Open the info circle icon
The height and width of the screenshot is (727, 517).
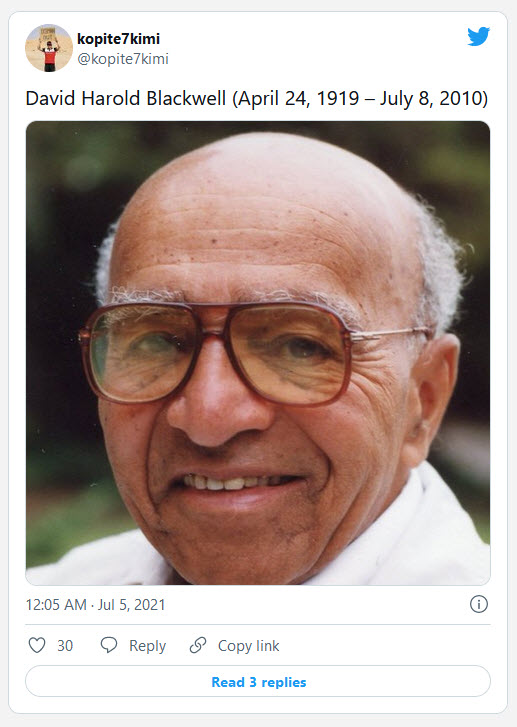(x=479, y=604)
